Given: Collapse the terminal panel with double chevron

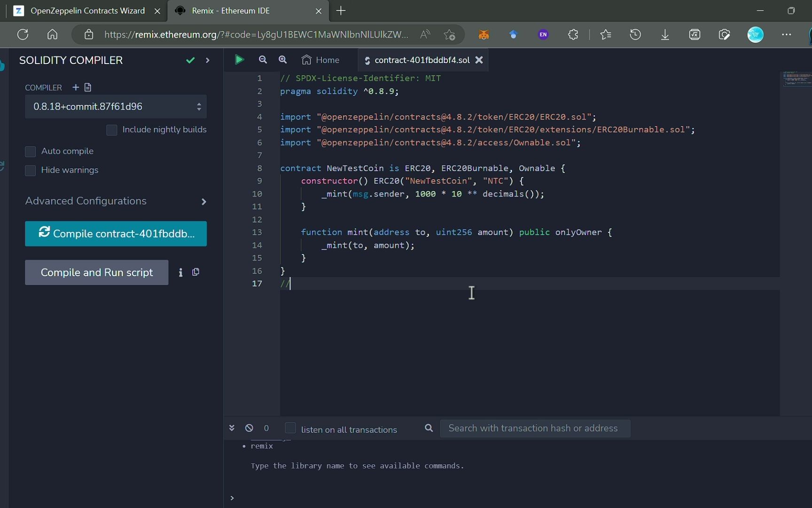Looking at the screenshot, I should pyautogui.click(x=232, y=428).
